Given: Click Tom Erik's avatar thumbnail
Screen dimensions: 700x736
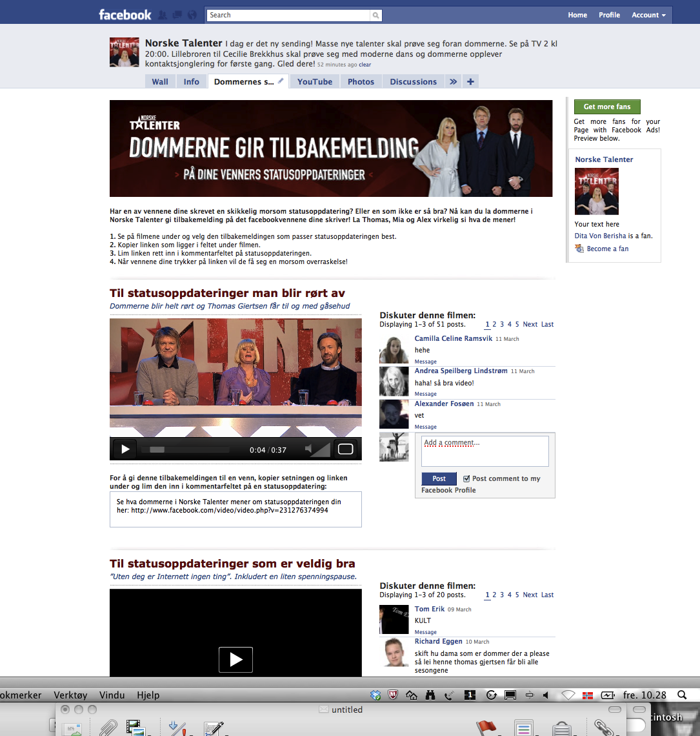Looking at the screenshot, I should tap(394, 620).
